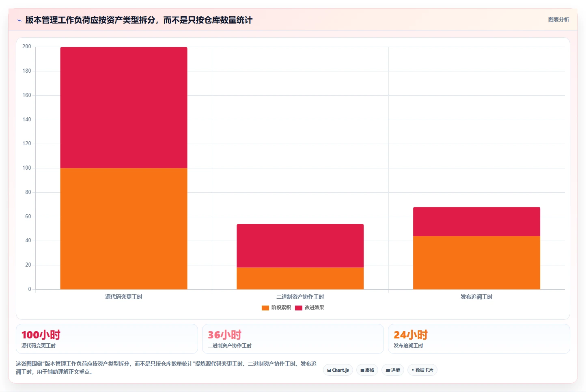Click the 进度 tag

point(393,370)
